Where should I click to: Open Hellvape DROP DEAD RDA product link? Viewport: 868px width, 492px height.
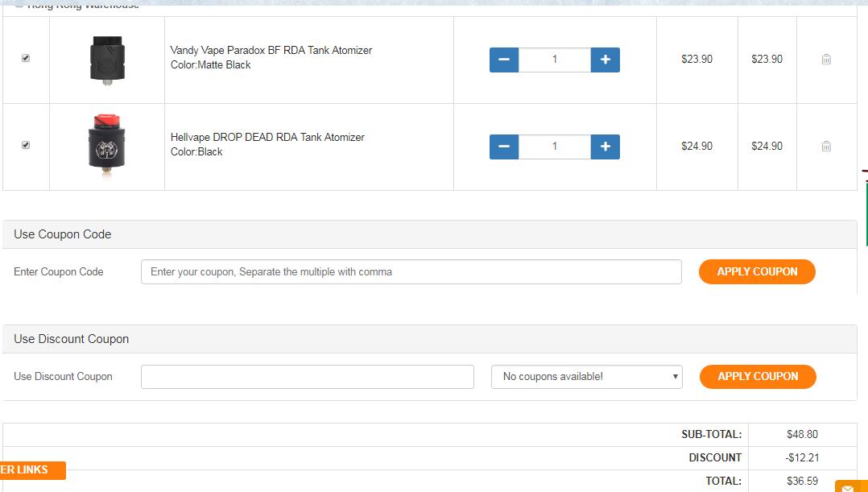click(x=267, y=137)
